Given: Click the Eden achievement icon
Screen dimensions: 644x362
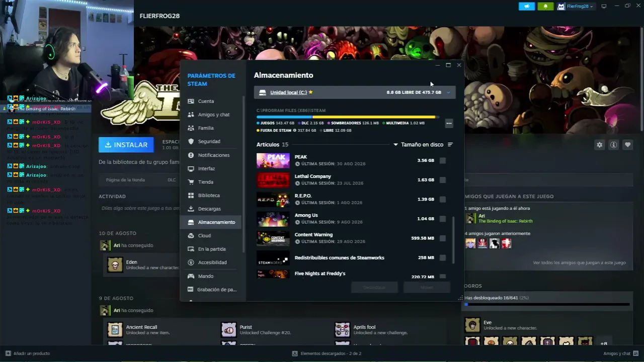Looking at the screenshot, I should click(115, 265).
